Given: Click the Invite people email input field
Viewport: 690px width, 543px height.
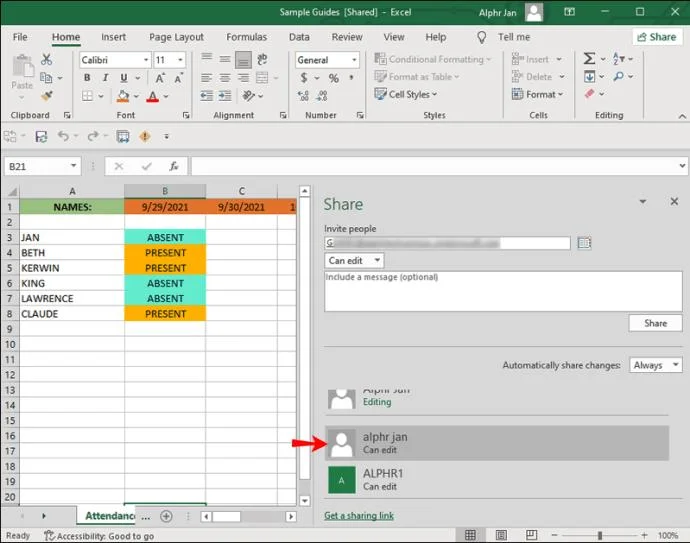Looking at the screenshot, I should [x=447, y=243].
